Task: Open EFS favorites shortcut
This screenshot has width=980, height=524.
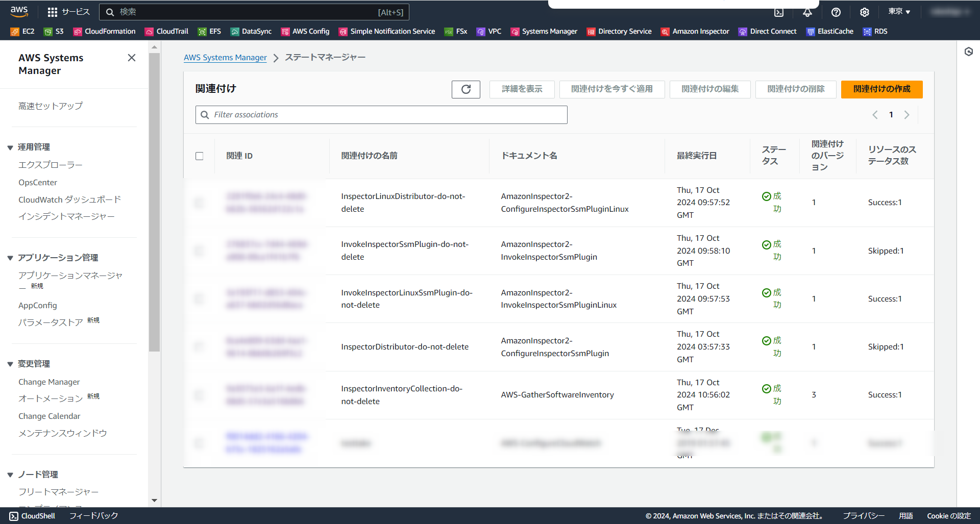Action: 209,32
